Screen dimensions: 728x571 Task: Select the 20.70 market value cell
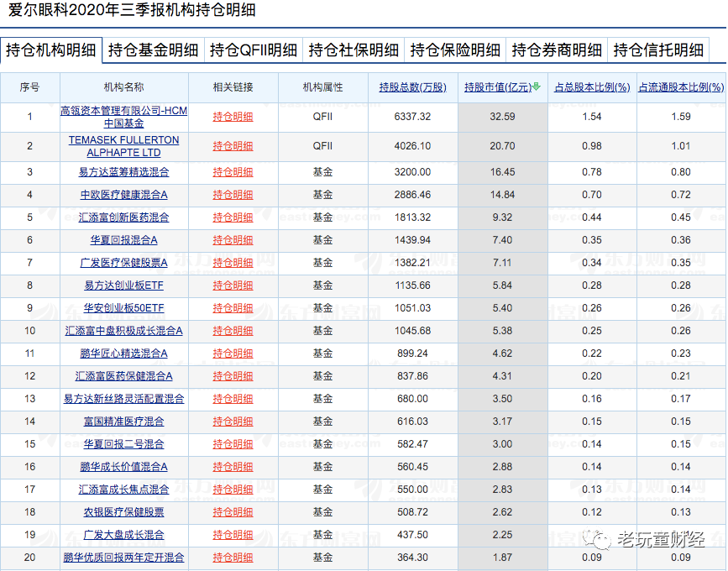click(502, 146)
